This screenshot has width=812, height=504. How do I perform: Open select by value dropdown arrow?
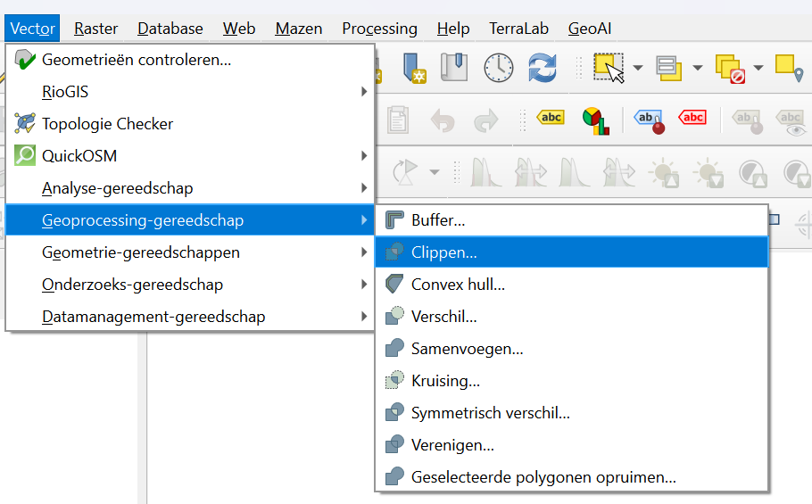coord(698,68)
